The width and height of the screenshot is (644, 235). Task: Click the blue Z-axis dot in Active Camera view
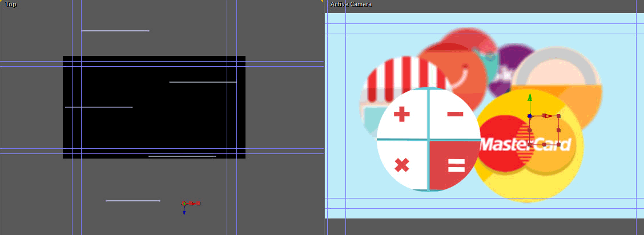pos(530,116)
